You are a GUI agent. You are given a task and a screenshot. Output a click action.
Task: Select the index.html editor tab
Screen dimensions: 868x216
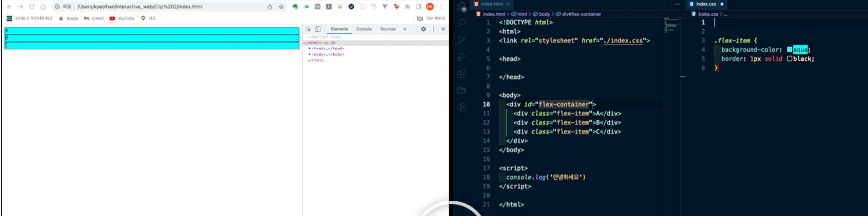point(491,4)
